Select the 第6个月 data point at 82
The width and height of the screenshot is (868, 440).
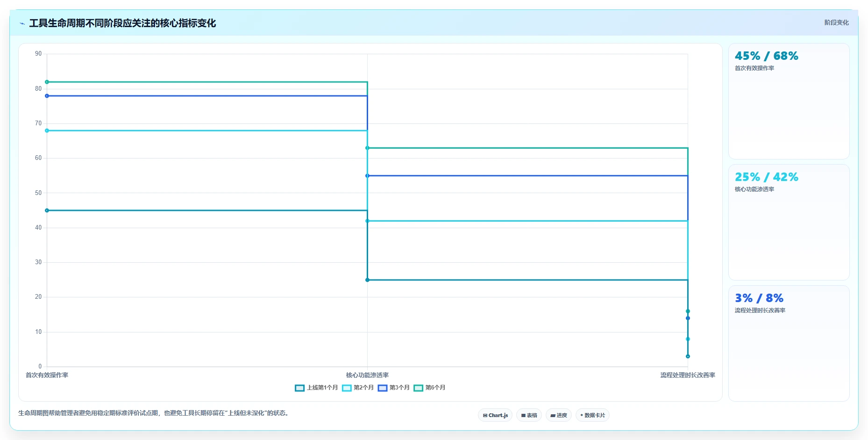pyautogui.click(x=47, y=82)
